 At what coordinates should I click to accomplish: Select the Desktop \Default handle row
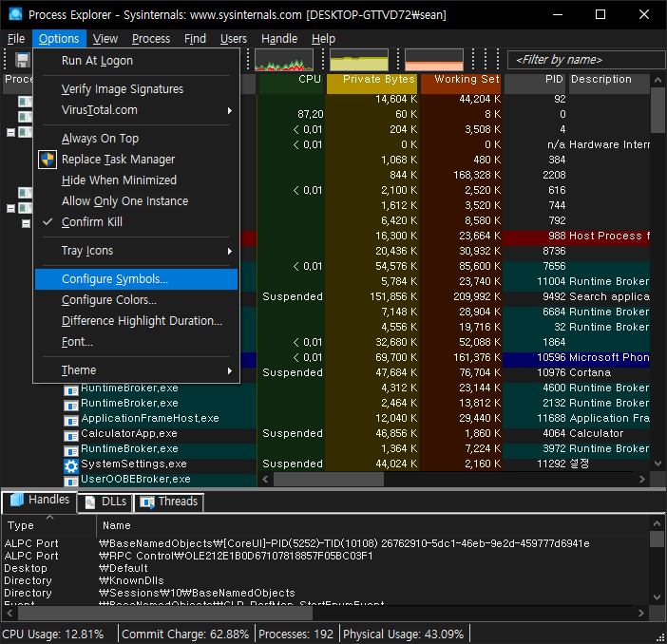pos(325,569)
